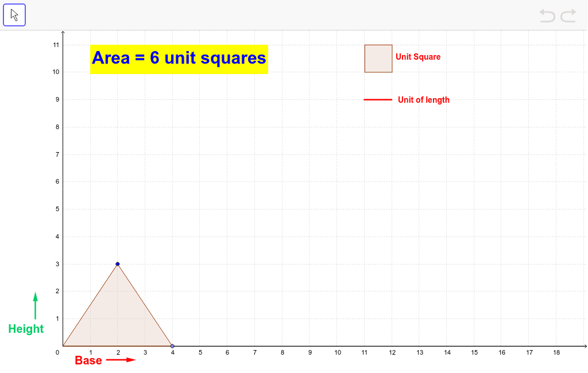Click x-axis tick label 13
The height and width of the screenshot is (373, 588).
pyautogui.click(x=420, y=352)
